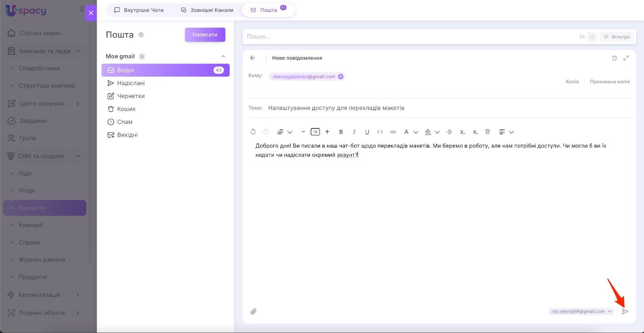Click inside the message body text

pos(431,150)
